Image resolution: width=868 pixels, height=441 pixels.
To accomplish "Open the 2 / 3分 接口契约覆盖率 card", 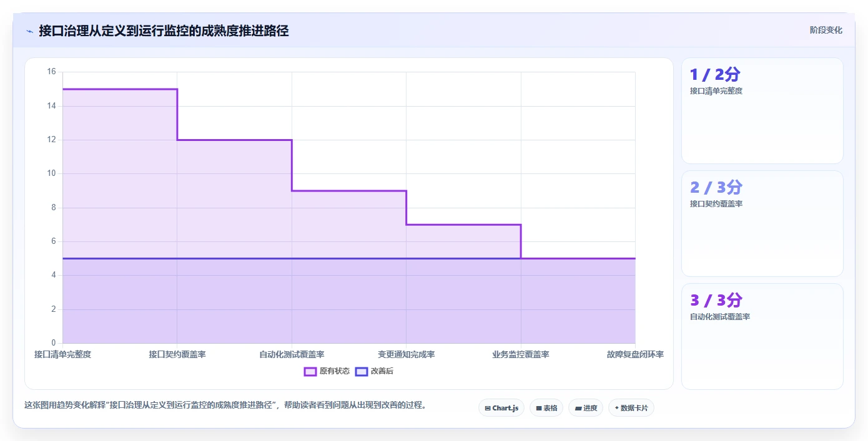I will coord(762,223).
